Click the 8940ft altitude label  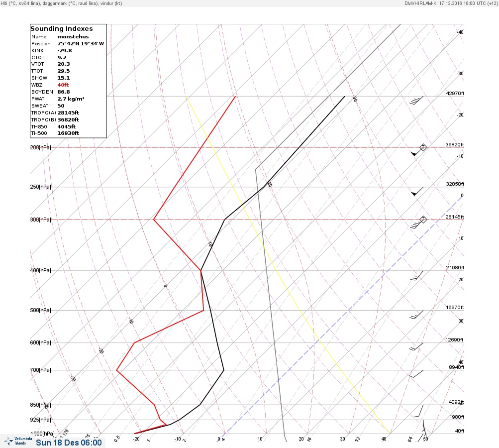point(457,367)
